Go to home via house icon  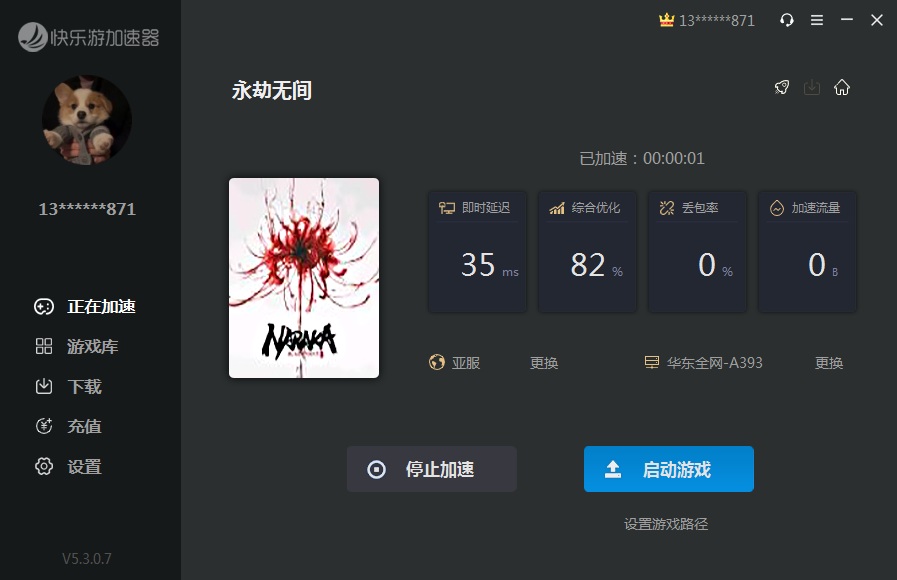click(842, 87)
